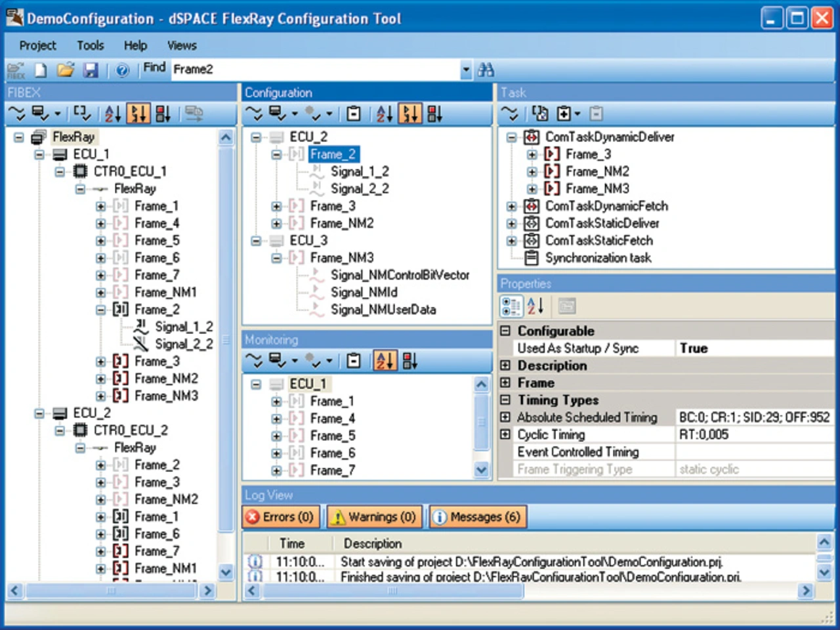Click the alphabetical sort icon in Properties panel

[535, 306]
